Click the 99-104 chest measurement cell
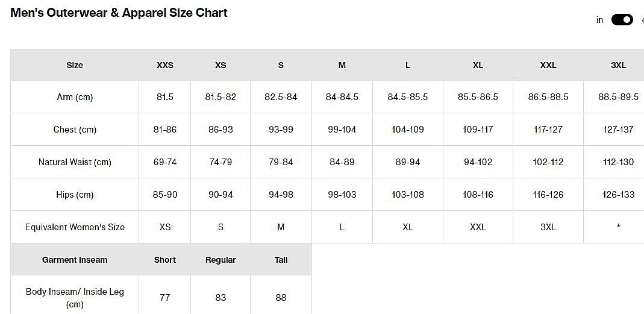 pos(342,130)
